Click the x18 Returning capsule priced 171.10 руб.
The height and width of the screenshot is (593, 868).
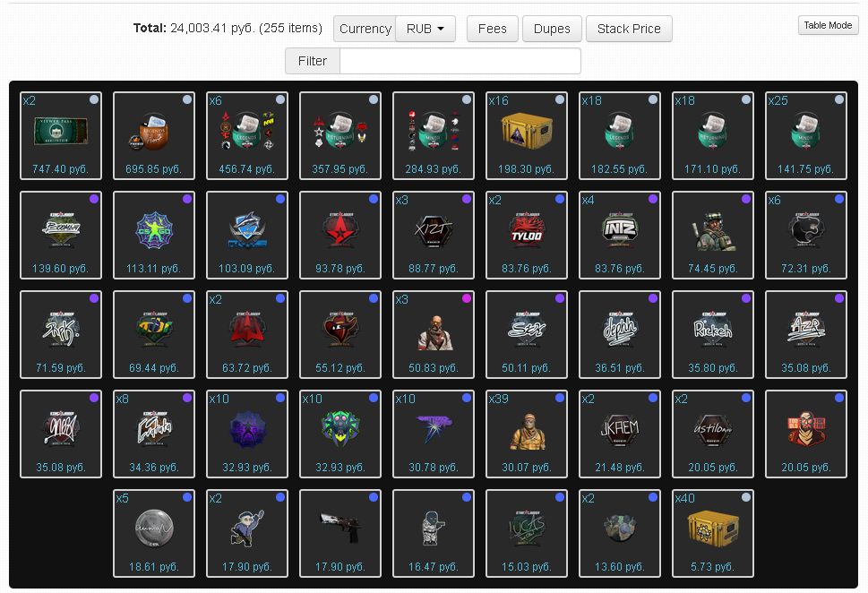(x=712, y=135)
